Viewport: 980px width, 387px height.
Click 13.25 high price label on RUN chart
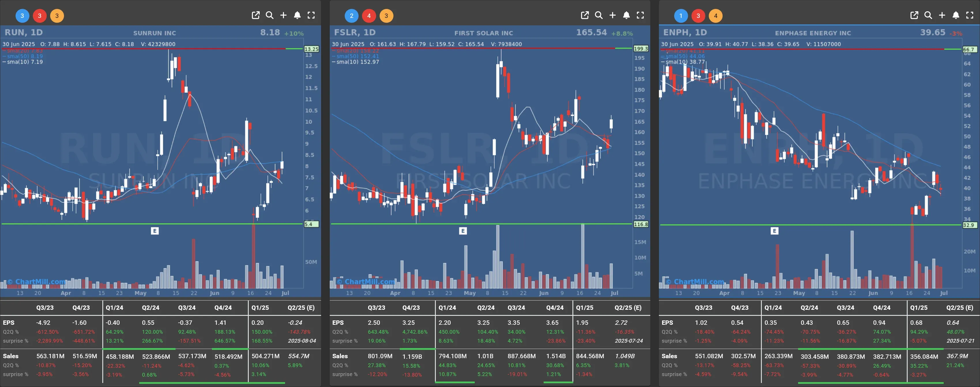pos(311,49)
